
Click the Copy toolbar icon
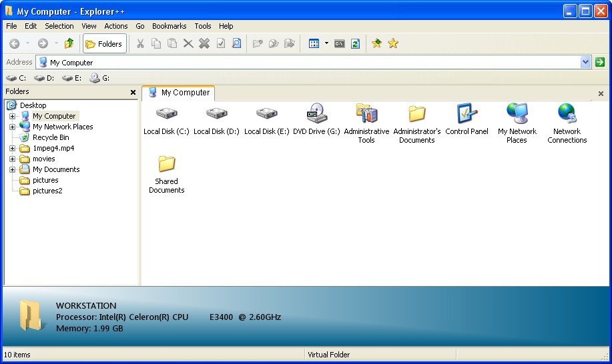(x=156, y=43)
